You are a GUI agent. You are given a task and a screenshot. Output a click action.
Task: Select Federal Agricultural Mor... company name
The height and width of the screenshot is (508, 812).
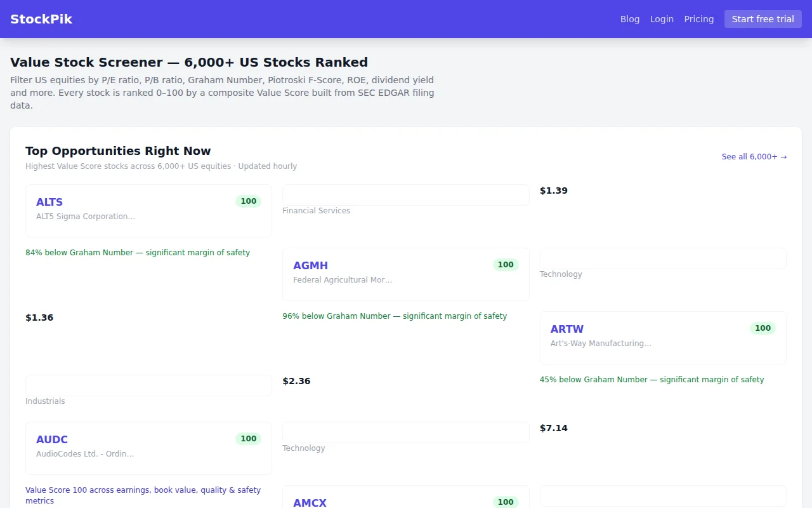[x=343, y=280]
